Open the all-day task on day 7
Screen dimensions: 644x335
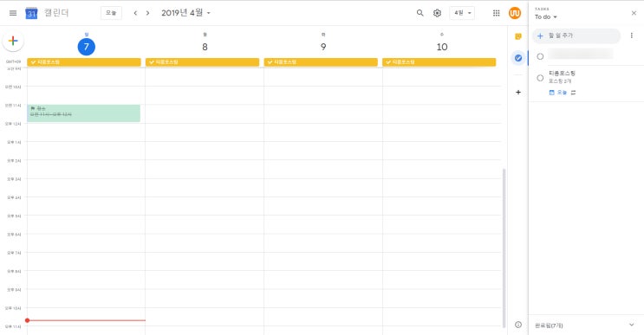click(x=84, y=62)
